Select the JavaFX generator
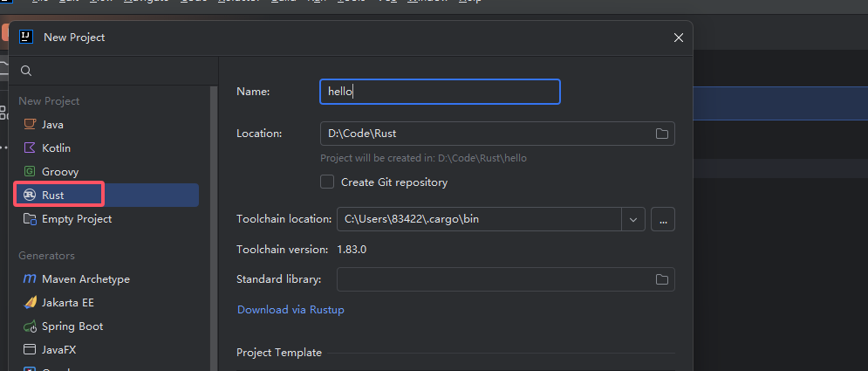Screen dimensions: 868x371 point(59,350)
